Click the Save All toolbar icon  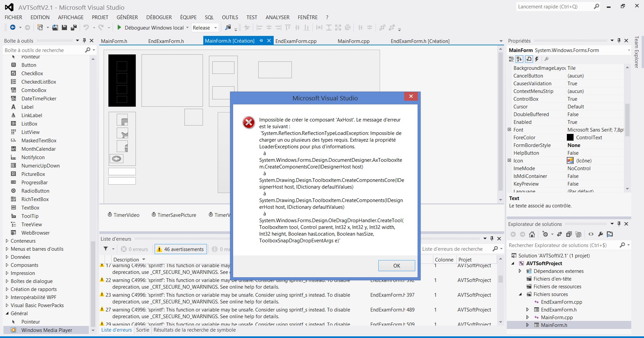pos(74,28)
